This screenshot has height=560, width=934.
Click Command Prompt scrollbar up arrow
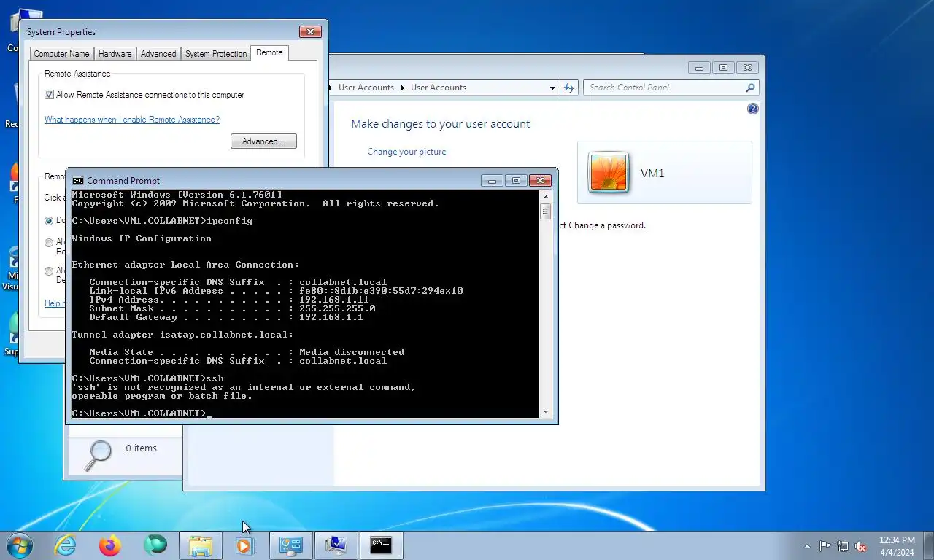545,196
